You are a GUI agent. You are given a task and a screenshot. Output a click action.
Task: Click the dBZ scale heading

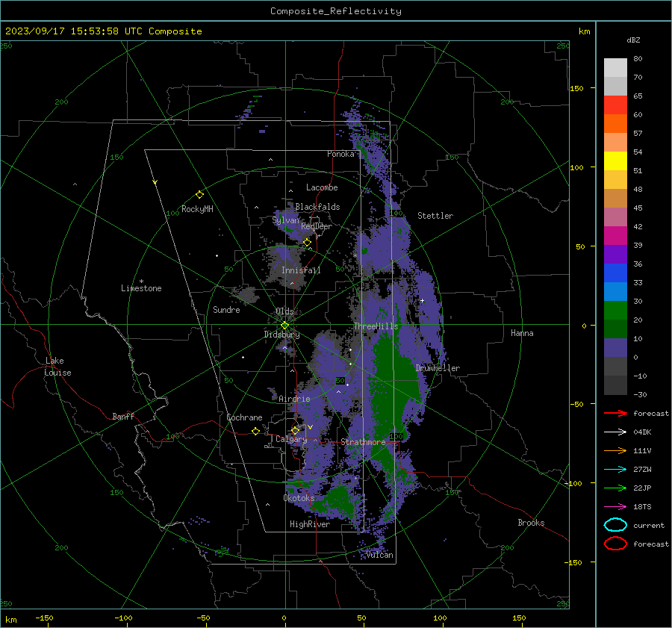(633, 40)
